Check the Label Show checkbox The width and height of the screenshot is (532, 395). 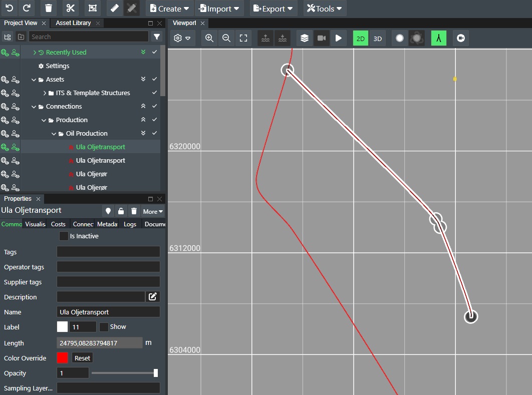click(104, 327)
